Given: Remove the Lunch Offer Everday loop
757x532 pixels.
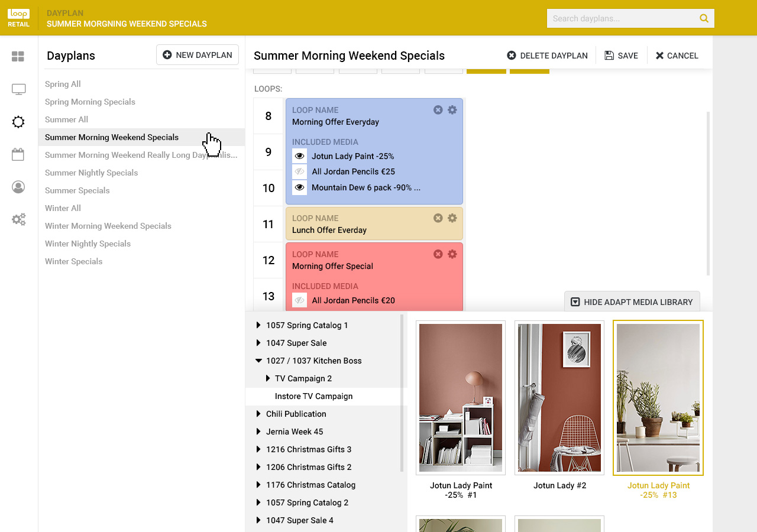Looking at the screenshot, I should 438,218.
